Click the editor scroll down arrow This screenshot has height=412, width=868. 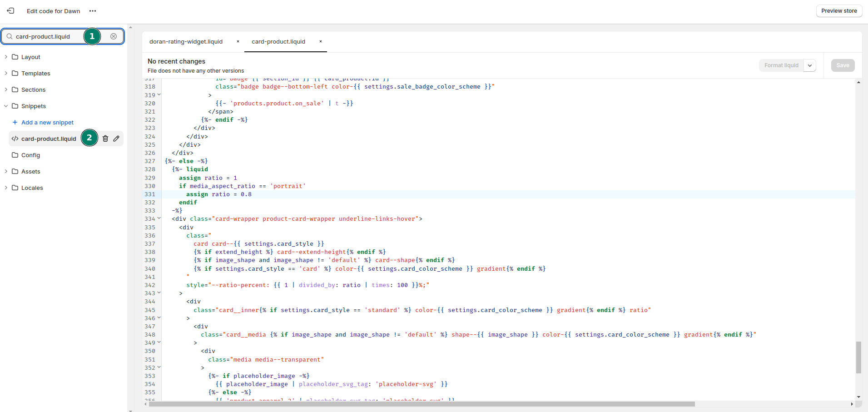[858, 397]
